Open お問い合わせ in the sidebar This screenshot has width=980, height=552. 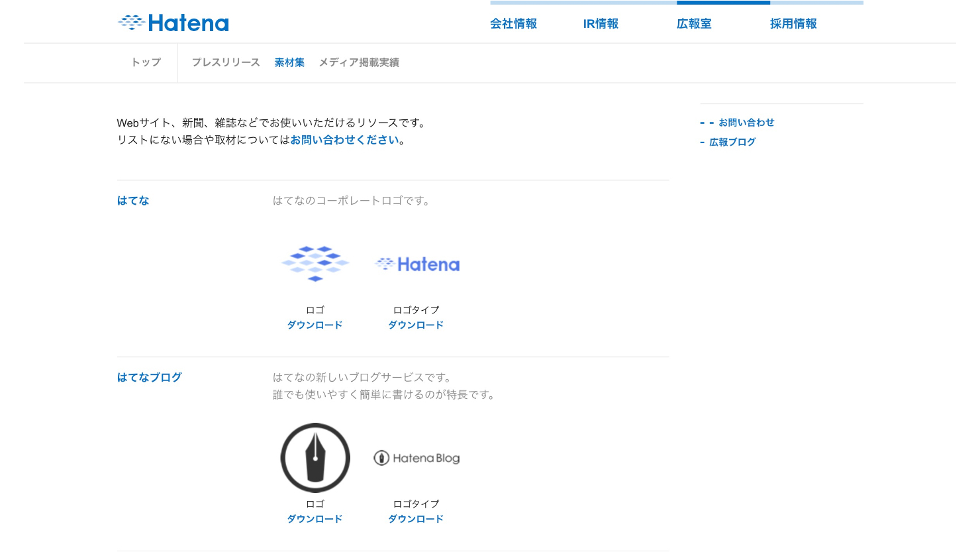[x=746, y=123]
